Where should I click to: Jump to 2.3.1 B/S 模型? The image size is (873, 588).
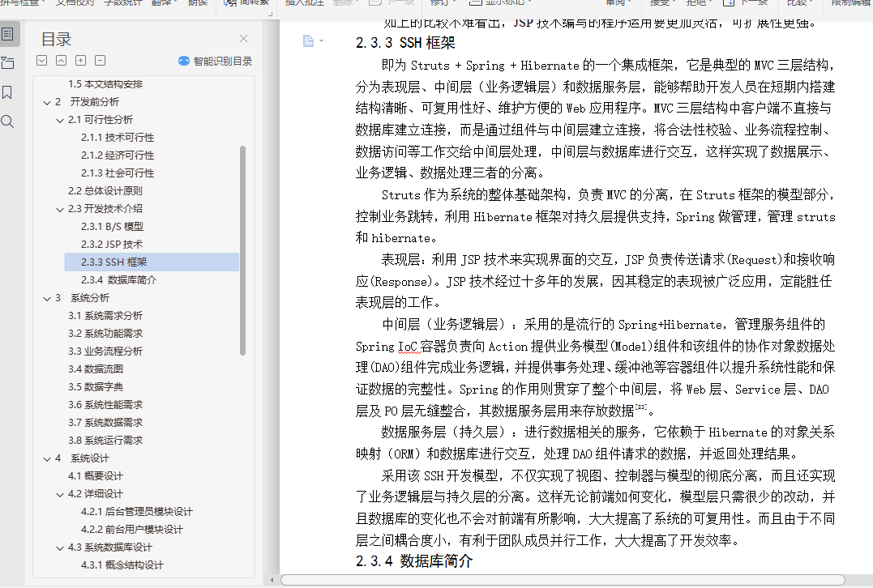(x=112, y=227)
